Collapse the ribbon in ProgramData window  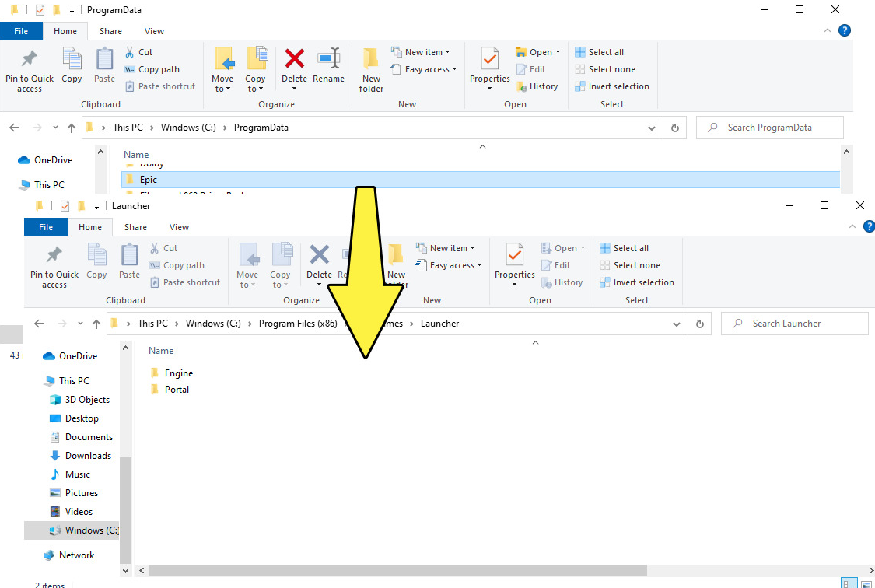click(828, 30)
